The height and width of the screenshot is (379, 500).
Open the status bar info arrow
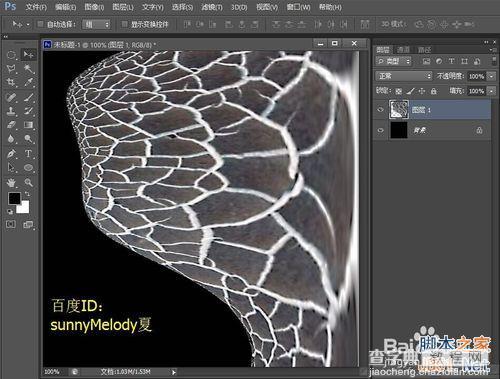173,372
